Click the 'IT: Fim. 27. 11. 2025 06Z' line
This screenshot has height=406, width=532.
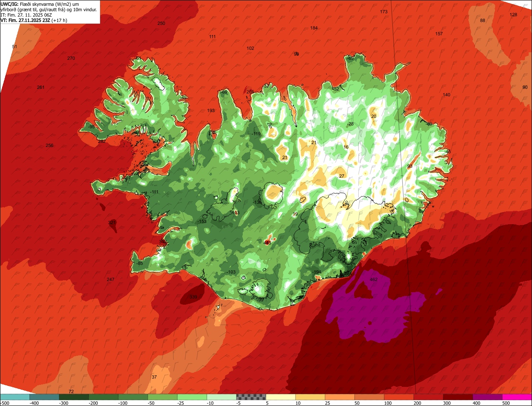(x=26, y=15)
